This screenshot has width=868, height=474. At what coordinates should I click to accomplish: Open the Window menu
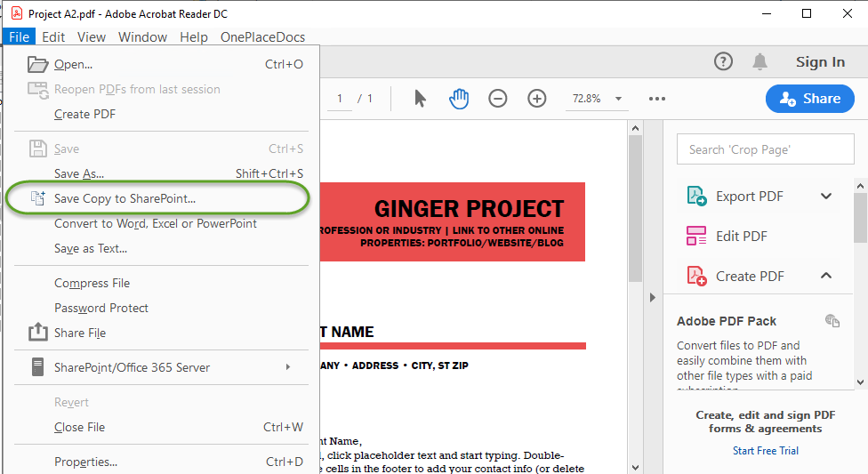[x=142, y=37]
